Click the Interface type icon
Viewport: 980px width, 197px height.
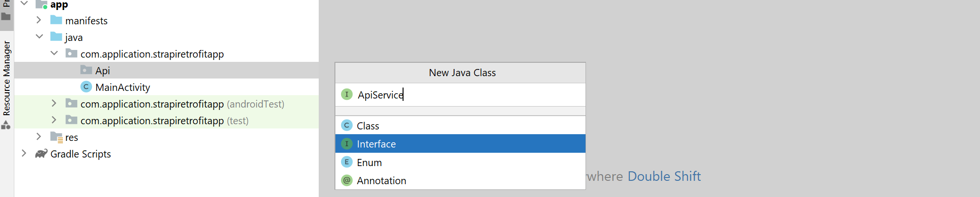click(x=347, y=144)
